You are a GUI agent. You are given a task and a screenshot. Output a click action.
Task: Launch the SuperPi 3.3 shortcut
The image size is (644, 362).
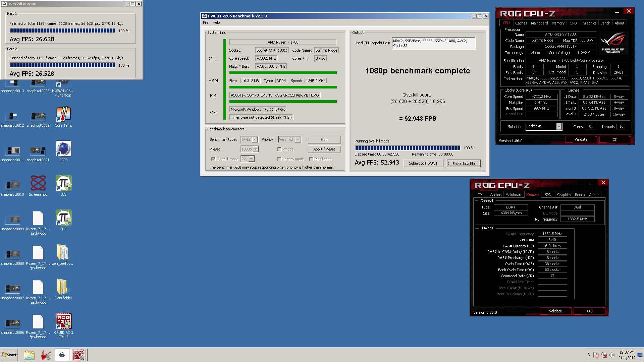[x=63, y=186]
